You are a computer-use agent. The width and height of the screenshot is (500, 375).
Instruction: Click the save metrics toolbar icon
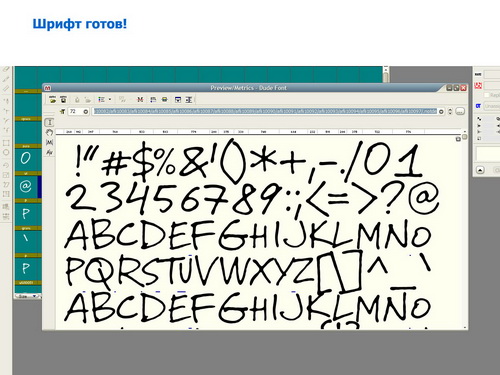tap(63, 99)
